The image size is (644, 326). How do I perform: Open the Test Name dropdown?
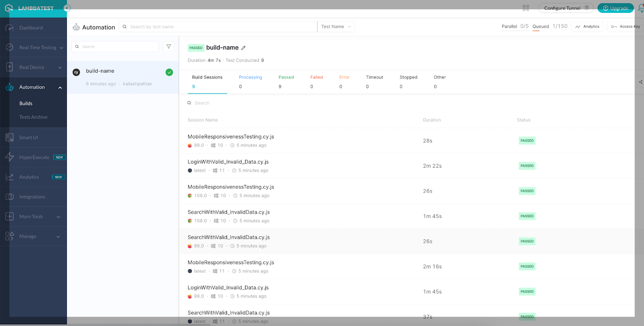click(x=336, y=27)
